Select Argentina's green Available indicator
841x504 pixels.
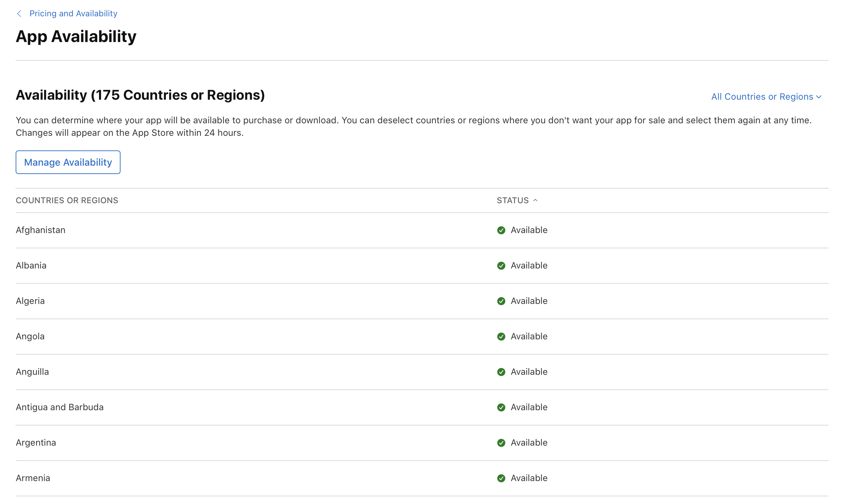click(x=501, y=443)
